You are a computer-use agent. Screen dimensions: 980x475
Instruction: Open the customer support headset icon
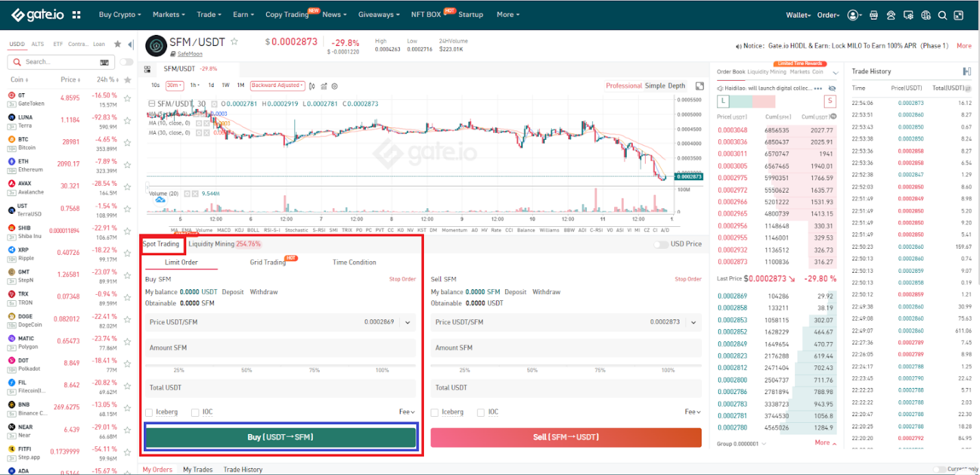(891, 14)
